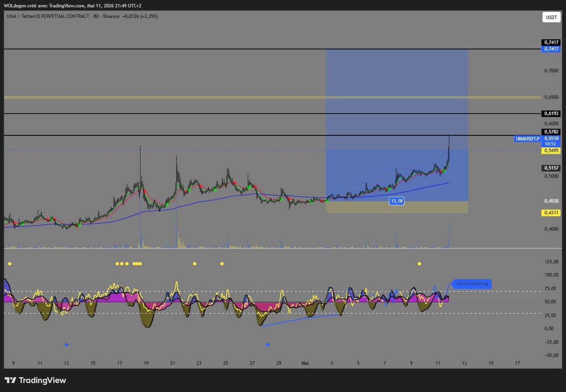The width and height of the screenshot is (566, 392).
Task: Select the yellow 0,5495 price label
Action: point(551,150)
